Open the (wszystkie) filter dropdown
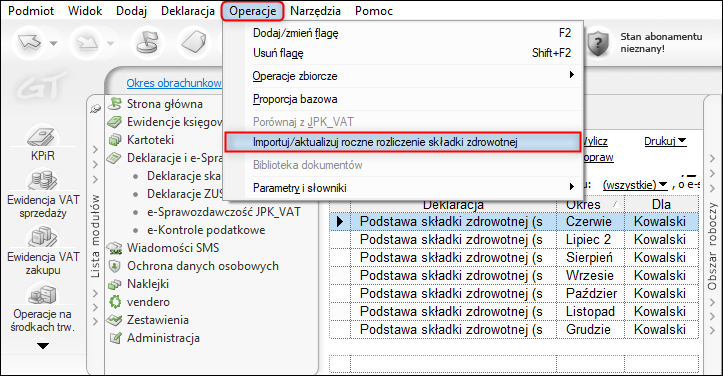Screen dimensions: 723x376 [634, 185]
